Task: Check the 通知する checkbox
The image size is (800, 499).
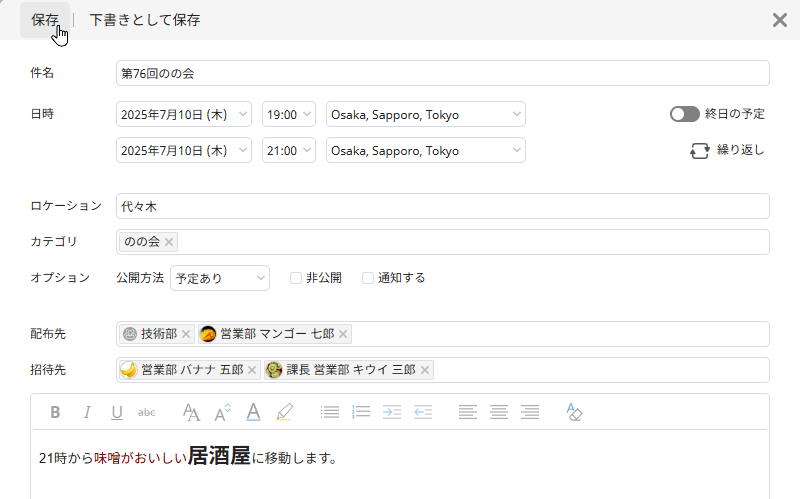Action: point(368,278)
